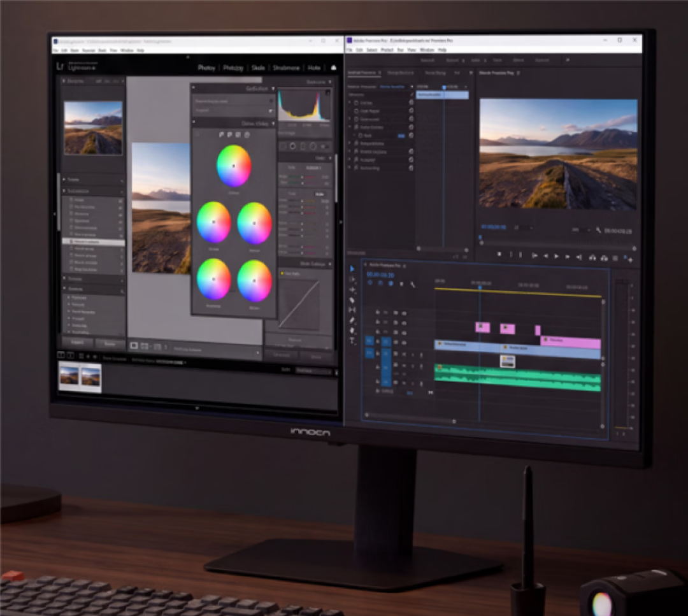Open the File menu in Premiere Pro
Viewport: 688px width, 616px height.
tap(349, 50)
